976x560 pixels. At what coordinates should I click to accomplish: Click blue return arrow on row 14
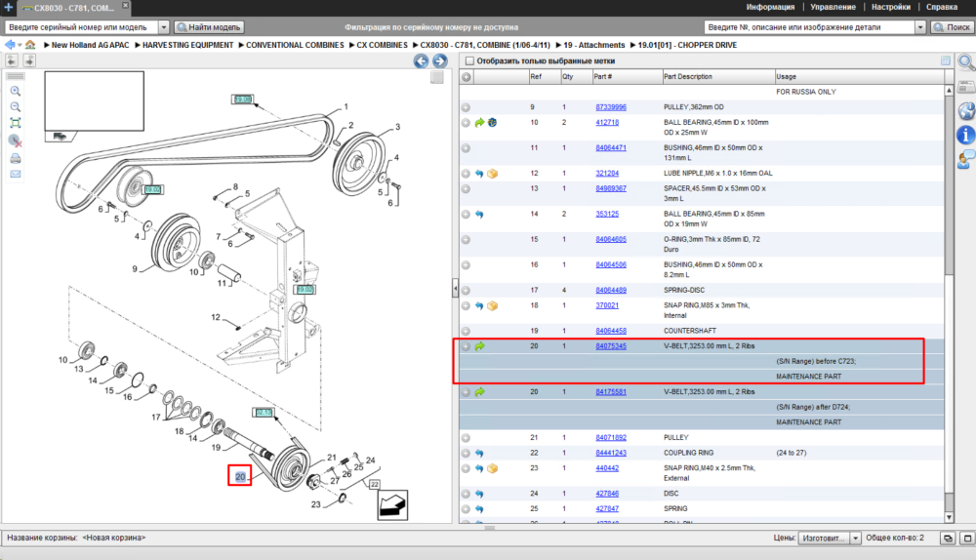point(479,214)
